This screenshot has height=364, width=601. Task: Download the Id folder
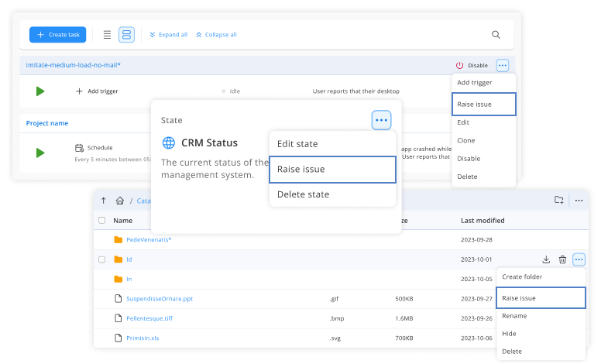tap(546, 259)
